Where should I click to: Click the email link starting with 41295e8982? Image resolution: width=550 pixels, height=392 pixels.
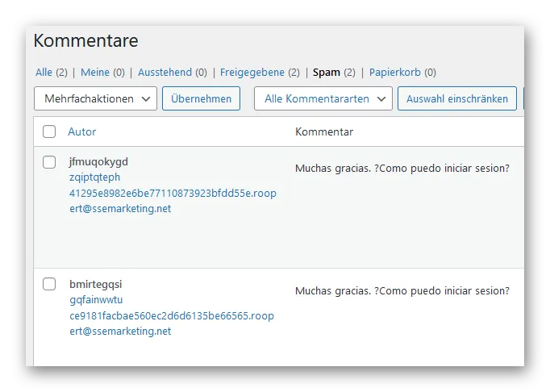(x=173, y=201)
